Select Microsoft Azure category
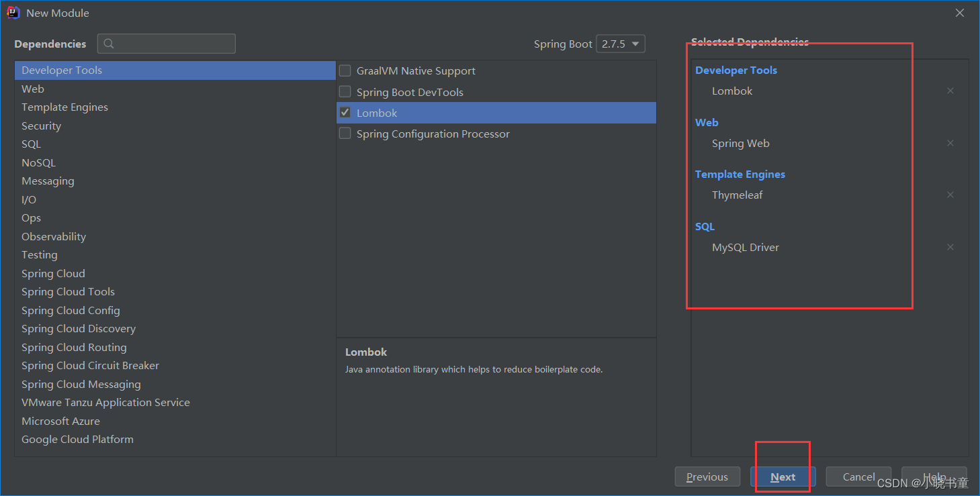Image resolution: width=980 pixels, height=496 pixels. pyautogui.click(x=175, y=421)
